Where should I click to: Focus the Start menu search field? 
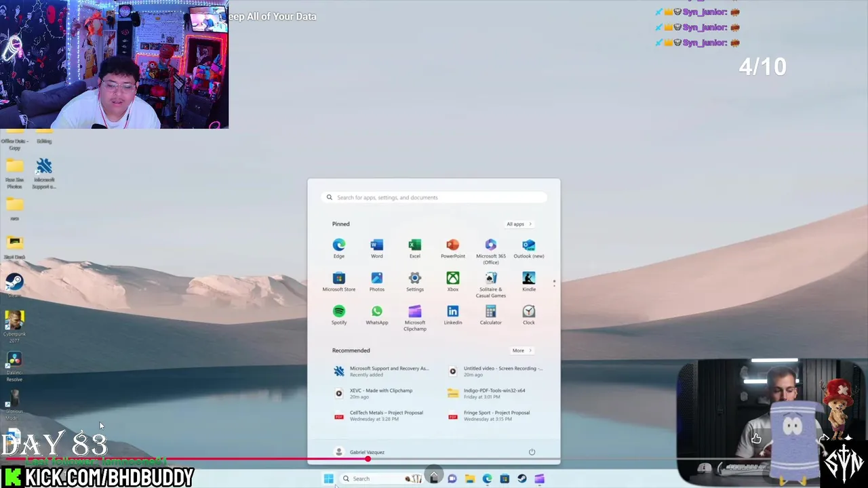pyautogui.click(x=434, y=197)
